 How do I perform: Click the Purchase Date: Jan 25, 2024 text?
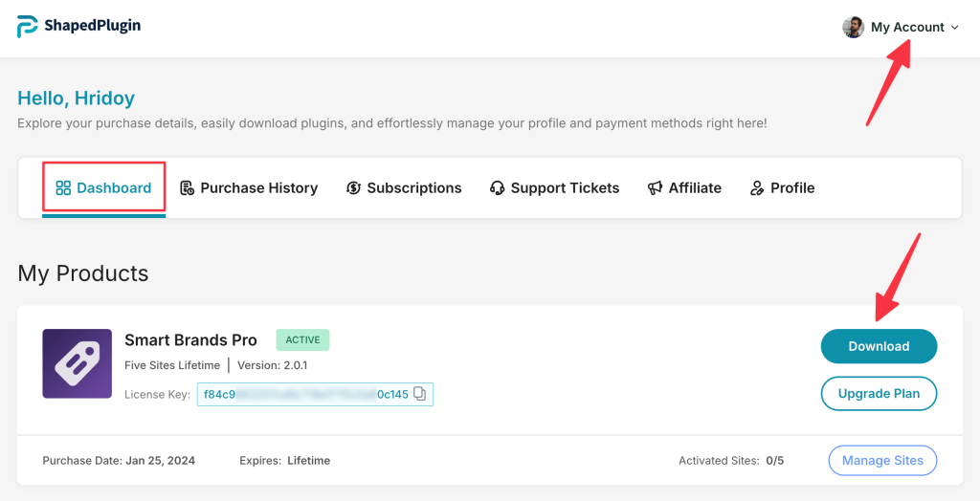point(119,461)
